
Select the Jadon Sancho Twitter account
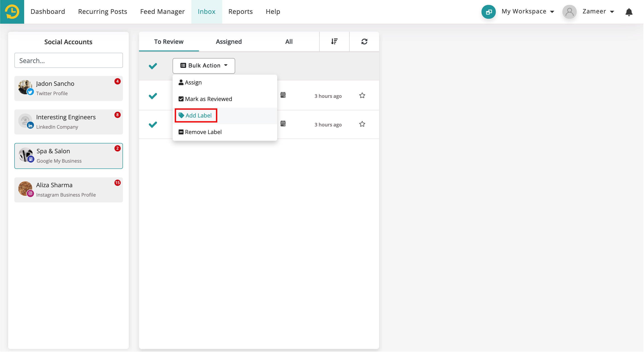68,88
